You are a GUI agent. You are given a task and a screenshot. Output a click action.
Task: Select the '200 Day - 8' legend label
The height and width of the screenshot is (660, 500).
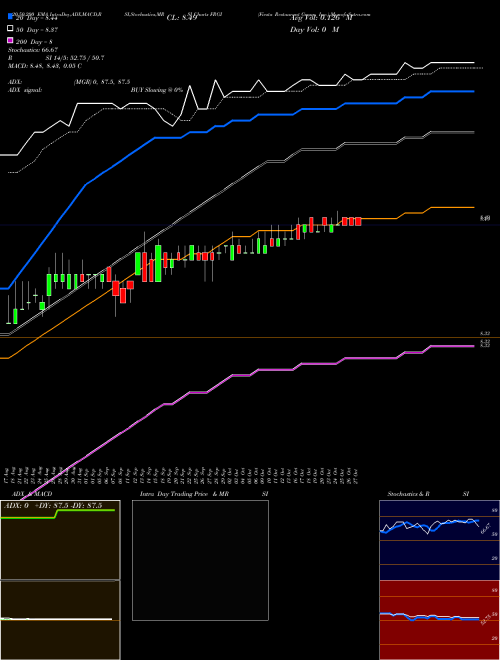(34, 42)
